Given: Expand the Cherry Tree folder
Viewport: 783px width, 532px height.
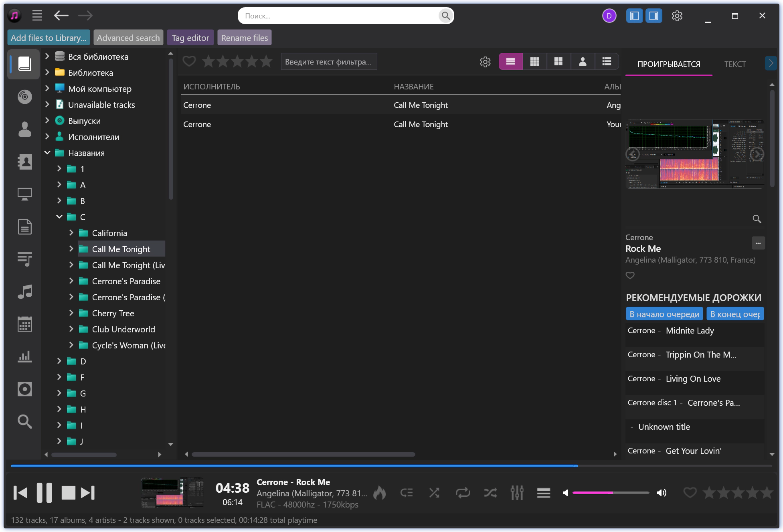Looking at the screenshot, I should pyautogui.click(x=71, y=313).
